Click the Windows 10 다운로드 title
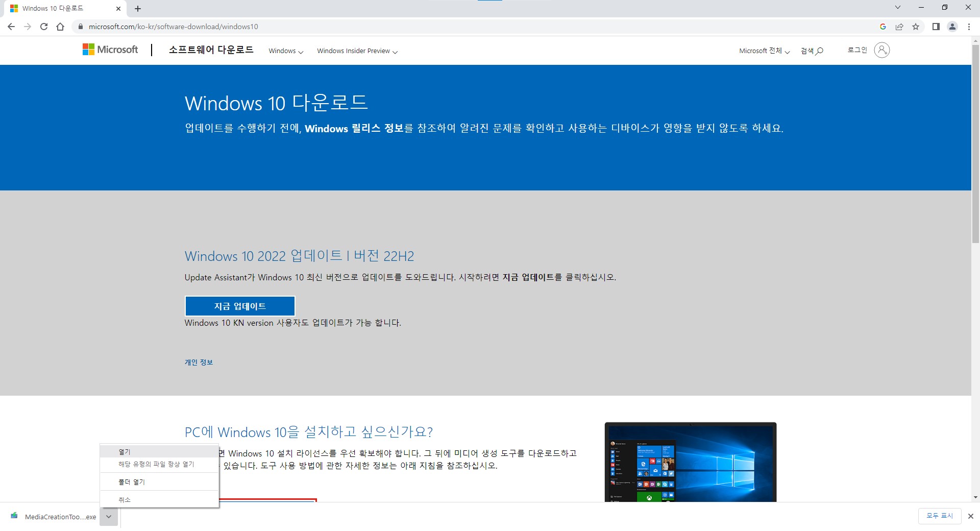Screen dimensions: 980x531 tap(276, 103)
